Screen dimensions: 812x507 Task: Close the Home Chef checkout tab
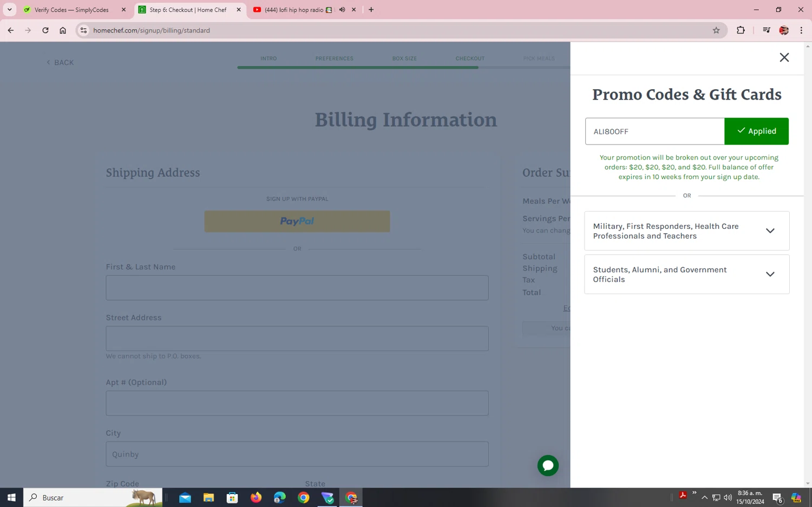(x=239, y=10)
